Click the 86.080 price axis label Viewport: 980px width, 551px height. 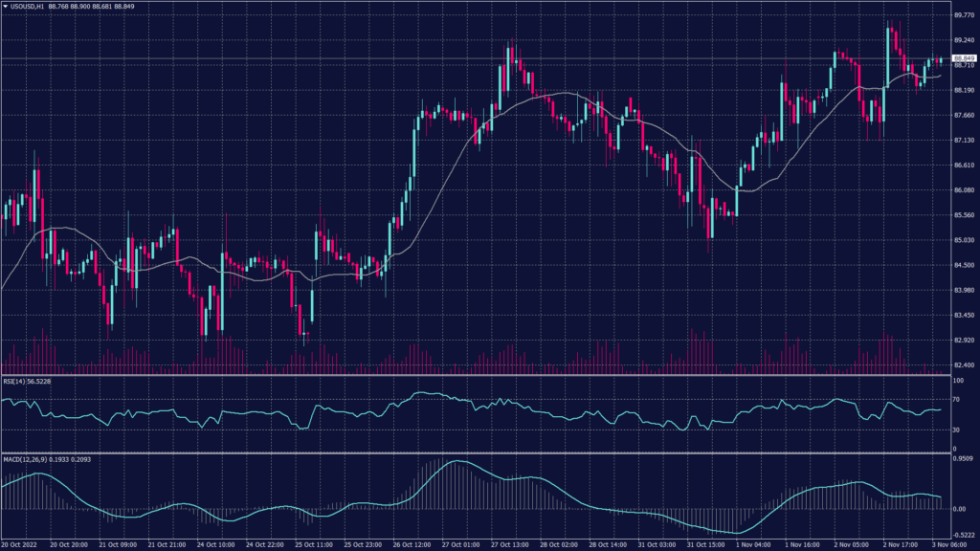962,190
